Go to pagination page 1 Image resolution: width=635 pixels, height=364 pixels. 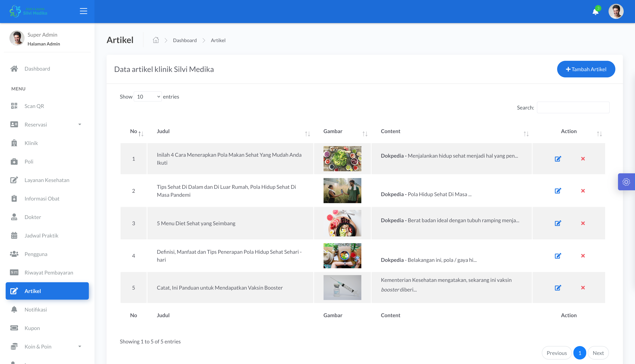click(x=580, y=353)
